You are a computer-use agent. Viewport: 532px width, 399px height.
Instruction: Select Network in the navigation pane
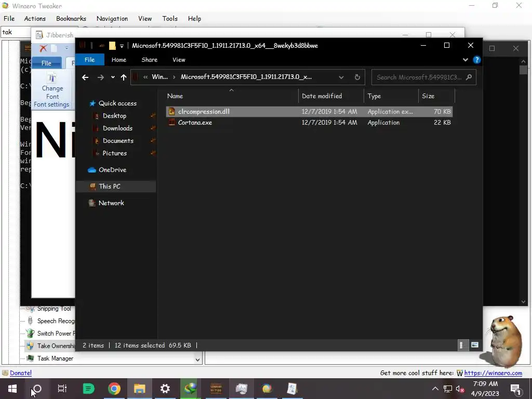coord(111,203)
